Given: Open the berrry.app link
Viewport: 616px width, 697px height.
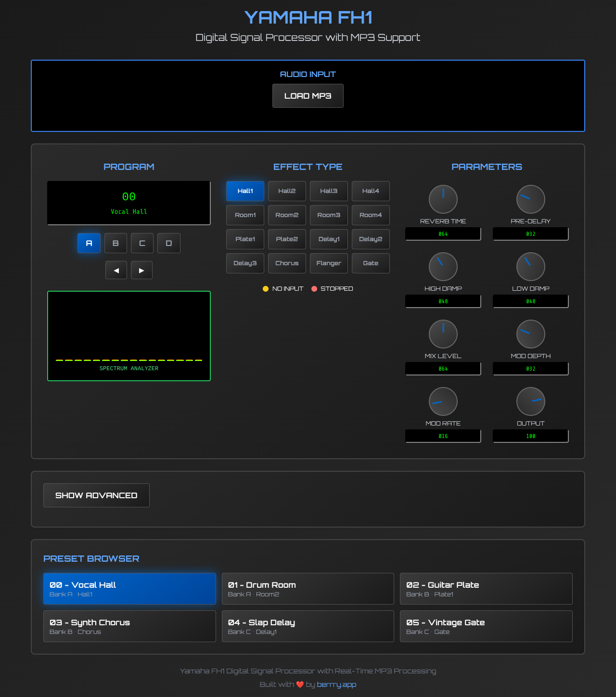Looking at the screenshot, I should pos(336,684).
